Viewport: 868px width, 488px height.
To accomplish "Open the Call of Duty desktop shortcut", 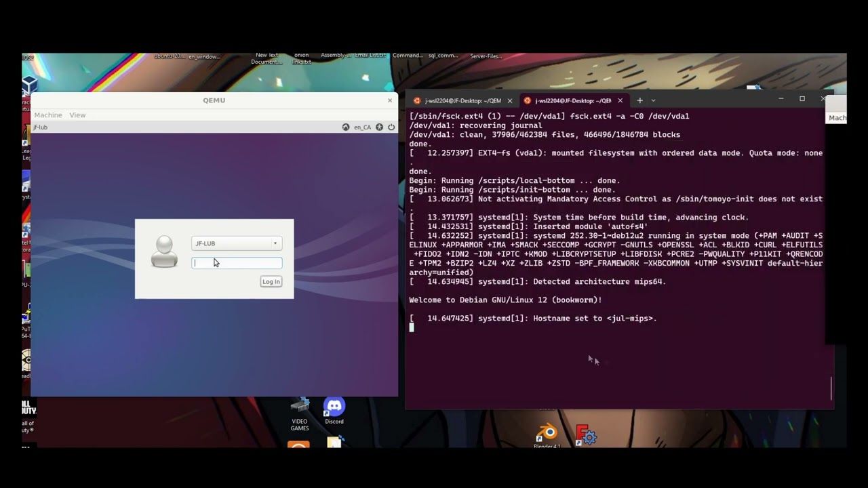I will click(28, 416).
